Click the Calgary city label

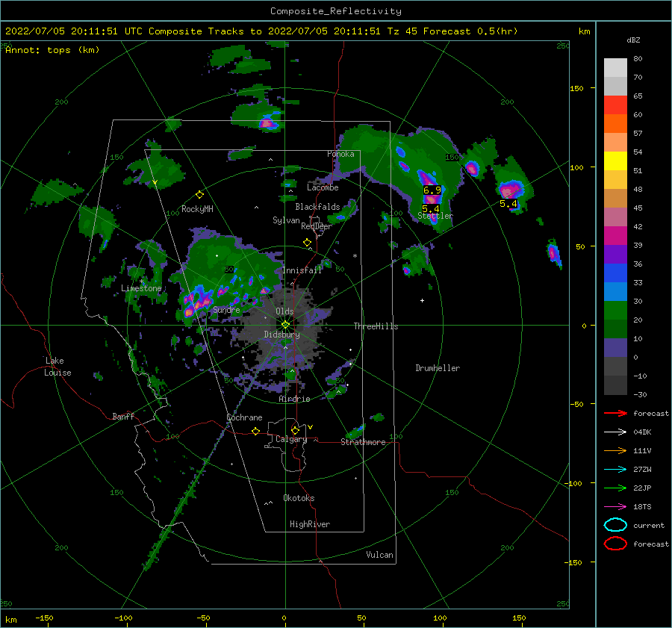291,439
